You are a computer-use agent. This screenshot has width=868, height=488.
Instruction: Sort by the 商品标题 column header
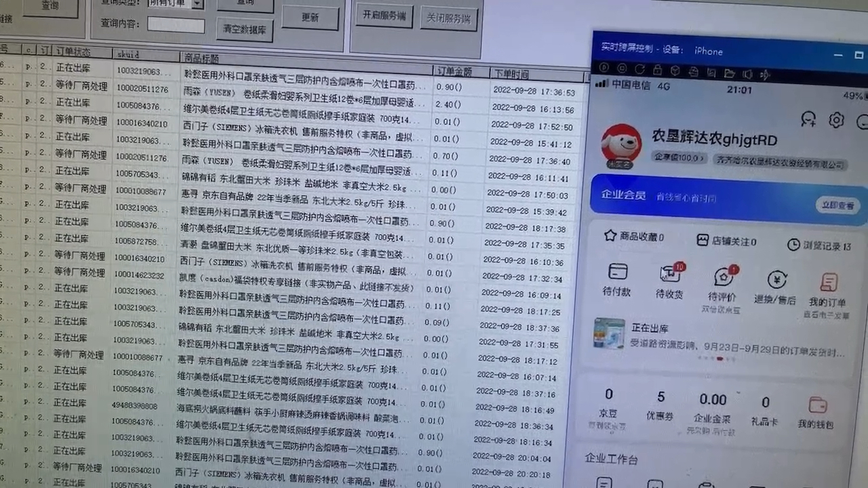pyautogui.click(x=305, y=62)
